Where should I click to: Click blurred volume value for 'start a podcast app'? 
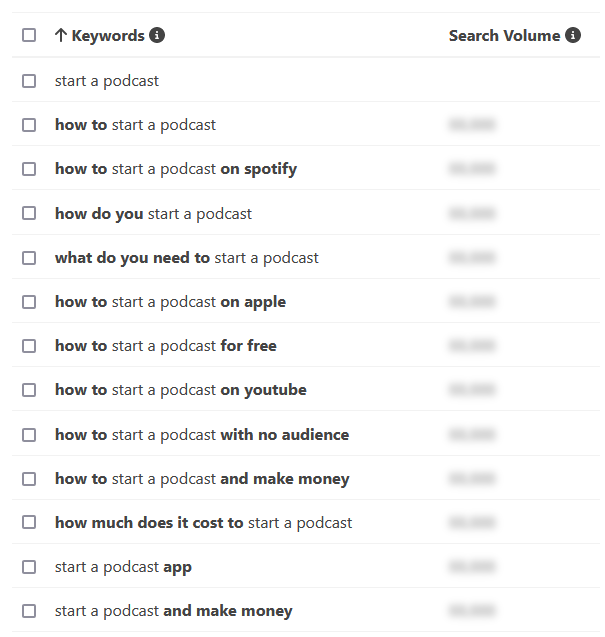point(472,566)
